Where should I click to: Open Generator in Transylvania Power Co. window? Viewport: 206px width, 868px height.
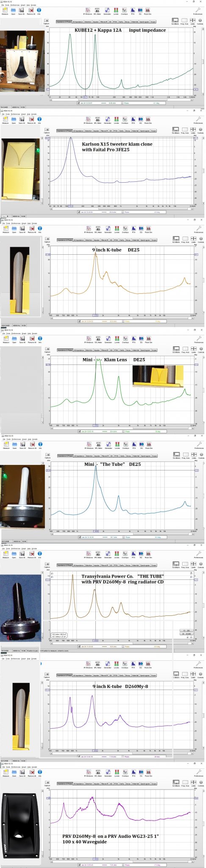(107, 554)
